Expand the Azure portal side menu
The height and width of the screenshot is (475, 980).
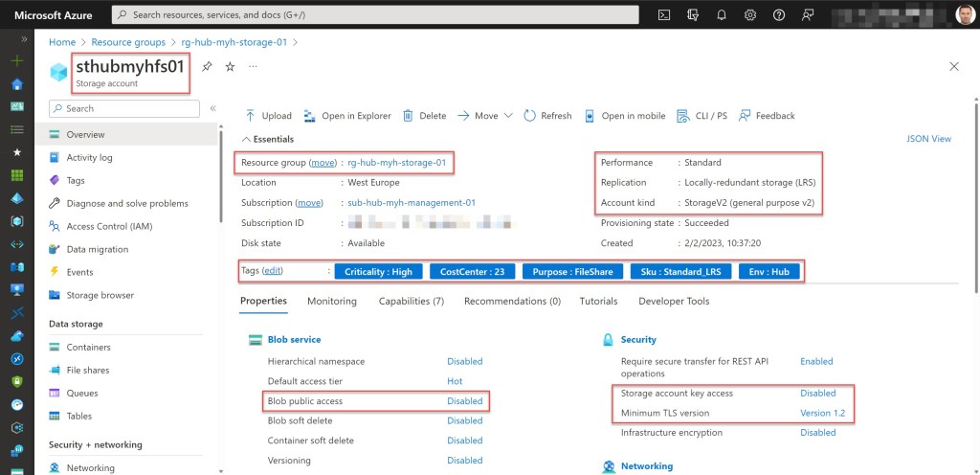(16, 38)
